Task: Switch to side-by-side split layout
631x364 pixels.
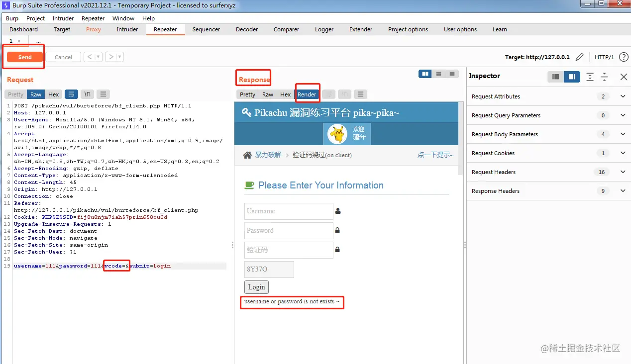Action: [425, 74]
